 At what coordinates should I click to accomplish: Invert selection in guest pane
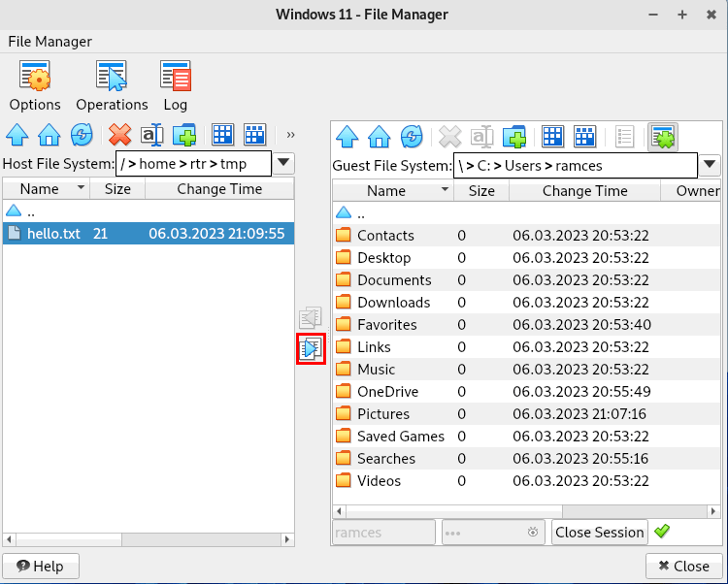coord(585,137)
